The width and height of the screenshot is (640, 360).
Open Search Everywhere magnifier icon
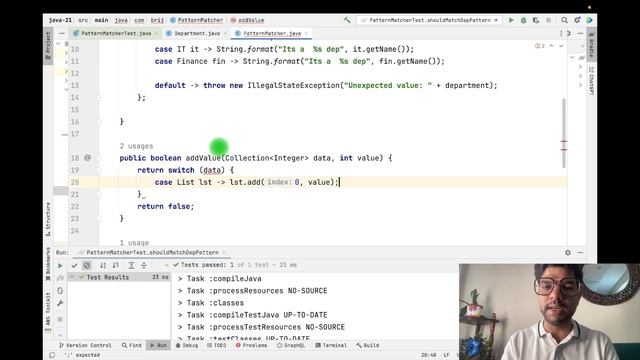point(564,20)
